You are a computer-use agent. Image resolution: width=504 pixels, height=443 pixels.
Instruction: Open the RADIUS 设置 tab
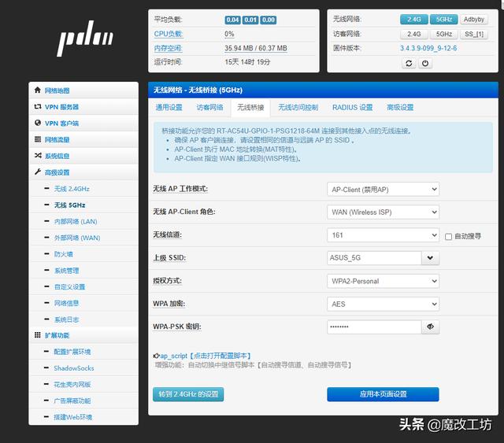352,108
